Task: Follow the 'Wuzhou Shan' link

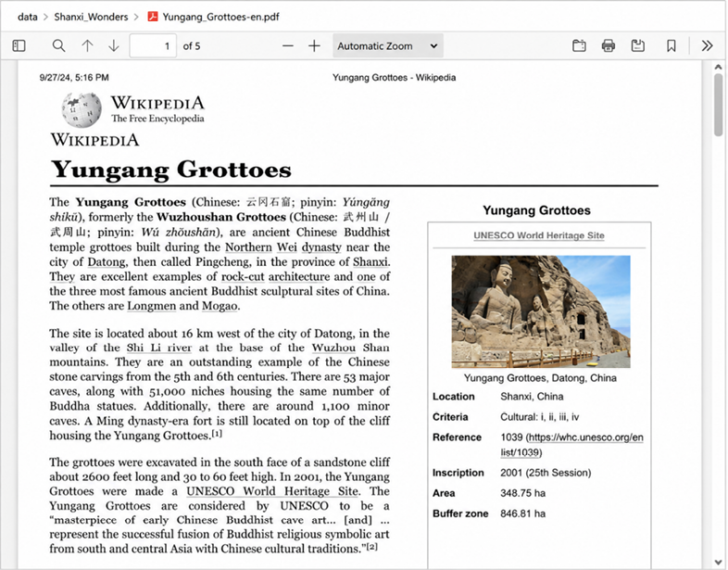Action: pos(350,348)
